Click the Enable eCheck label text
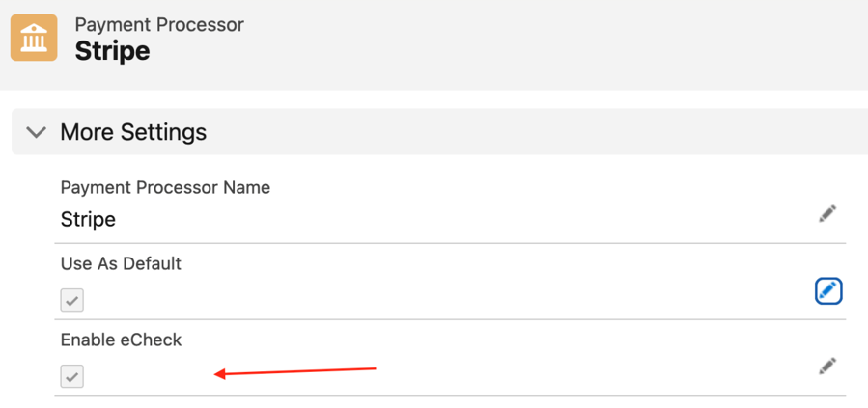 pos(121,340)
